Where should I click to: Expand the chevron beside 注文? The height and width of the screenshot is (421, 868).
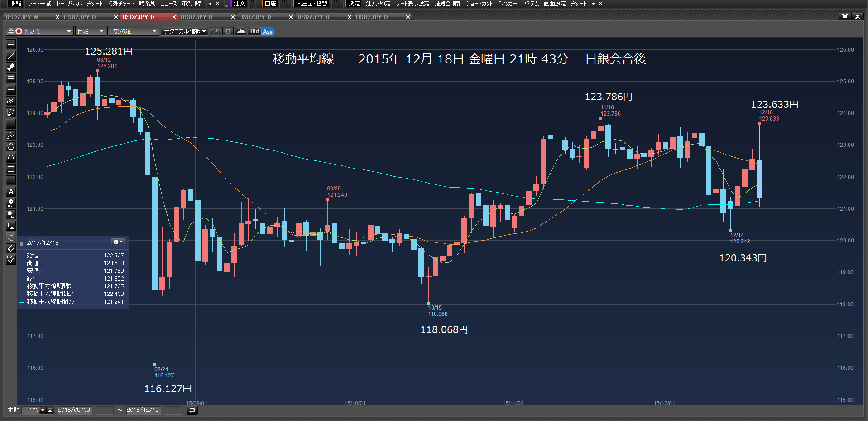(x=252, y=3)
